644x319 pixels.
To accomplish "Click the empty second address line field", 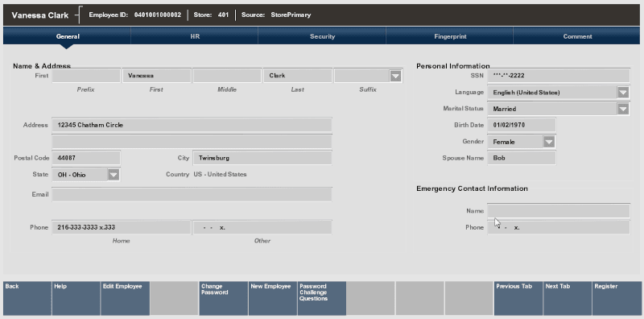I will coord(192,142).
